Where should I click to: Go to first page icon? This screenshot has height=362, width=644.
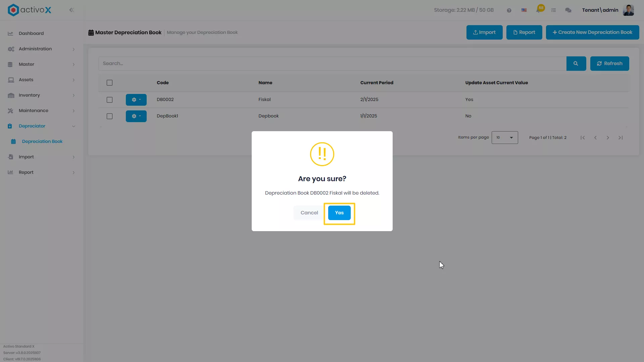click(583, 138)
